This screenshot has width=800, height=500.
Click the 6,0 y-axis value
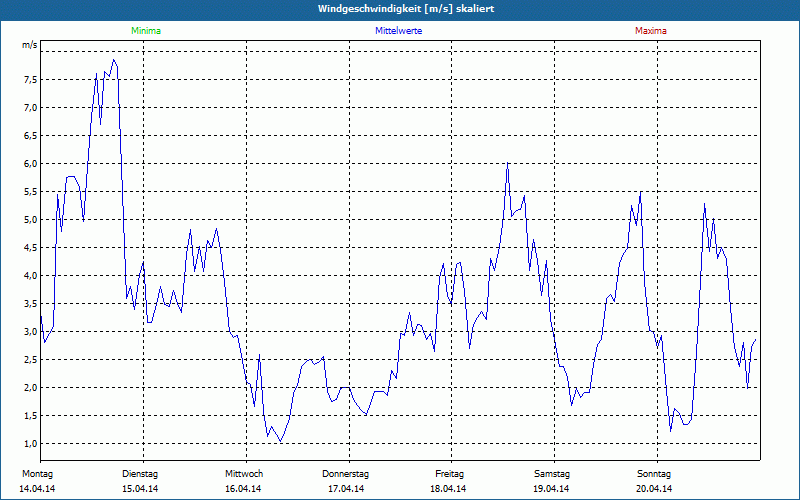(x=30, y=164)
